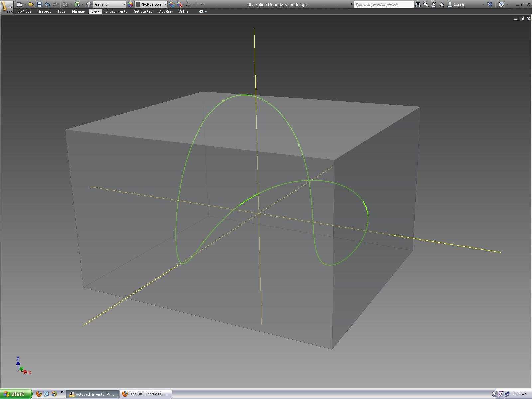The width and height of the screenshot is (532, 399).
Task: Open the communication center satellite icon
Action: [x=434, y=4]
